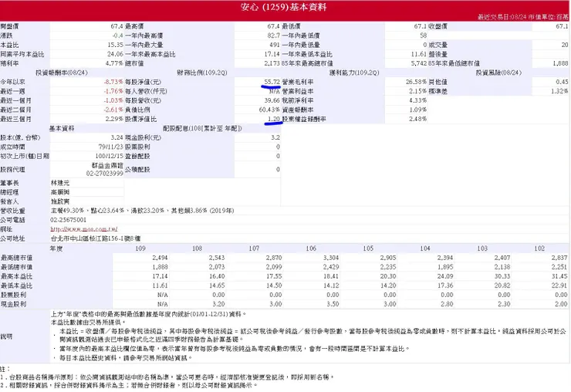Select the '106' year column header
This screenshot has width=571, height=392.
coord(311,248)
